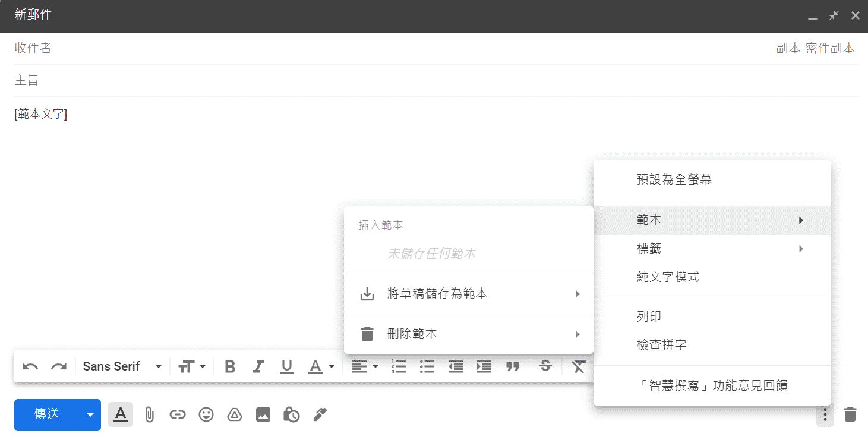Viewport: 868px width, 440px height.
Task: Choose 檢查拼字 from the menu
Action: pos(712,345)
